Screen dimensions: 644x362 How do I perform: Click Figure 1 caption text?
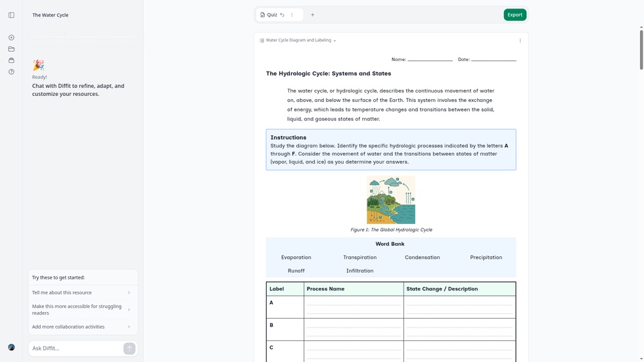(391, 230)
